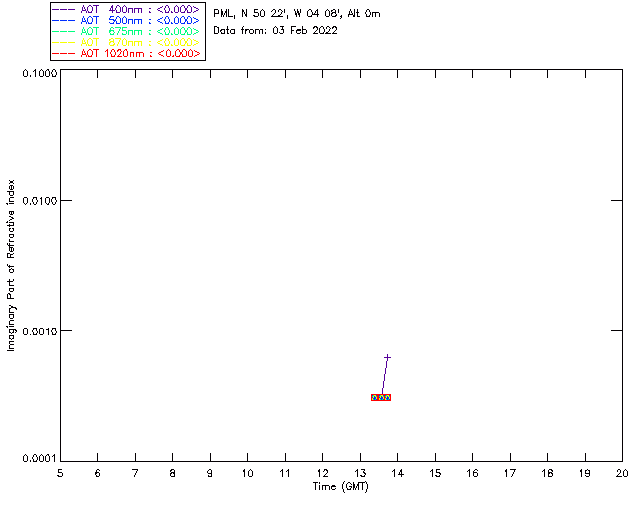Screen dimensions: 640x512
Task: Click the x-axis tick label 14
Action: [398, 473]
